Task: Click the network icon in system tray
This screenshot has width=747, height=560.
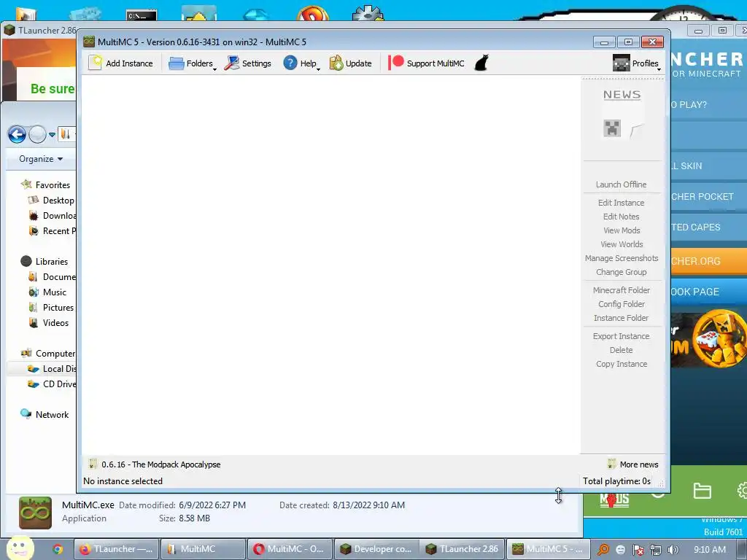Action: pyautogui.click(x=656, y=550)
